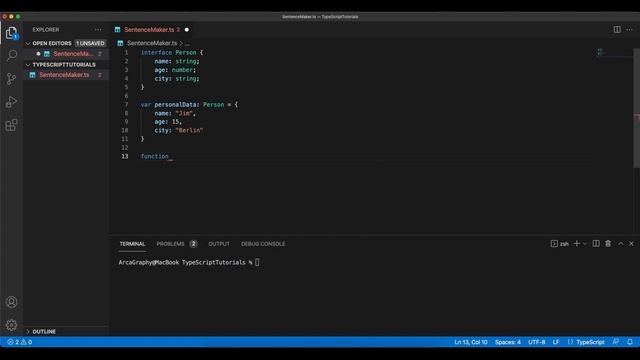
Task: Click the feedback icon in status bar
Action: [616, 342]
